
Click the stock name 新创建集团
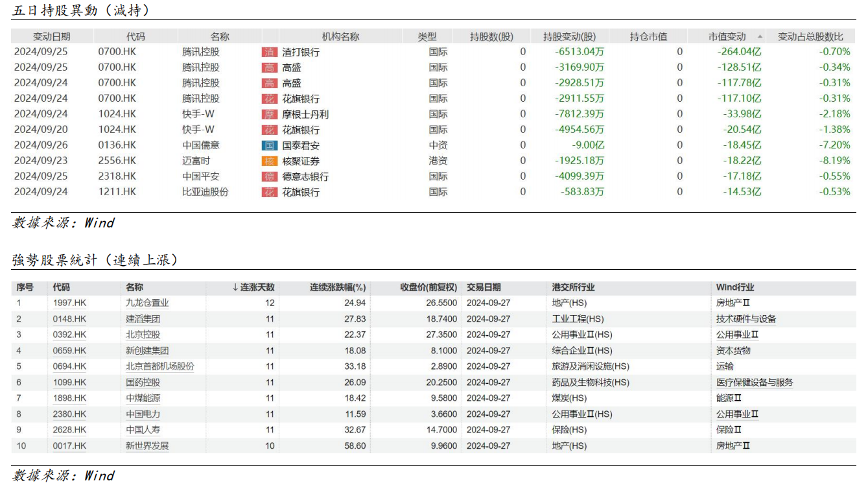tap(147, 351)
